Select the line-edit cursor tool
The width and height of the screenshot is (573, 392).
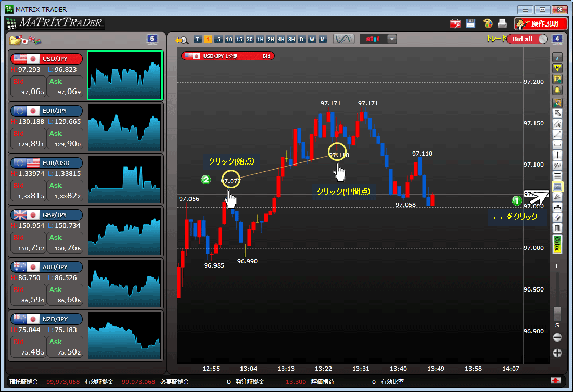point(557,124)
